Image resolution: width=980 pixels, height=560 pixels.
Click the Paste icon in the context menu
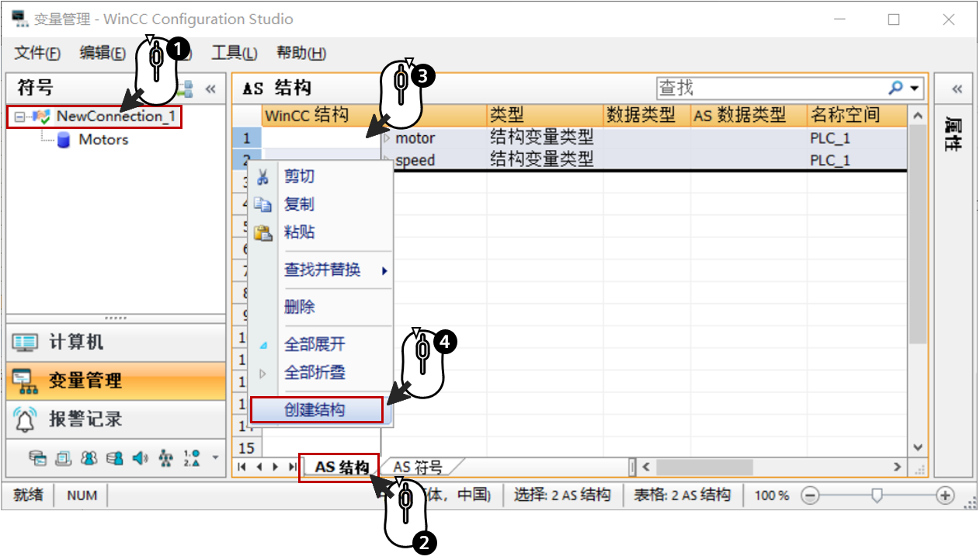pos(262,232)
